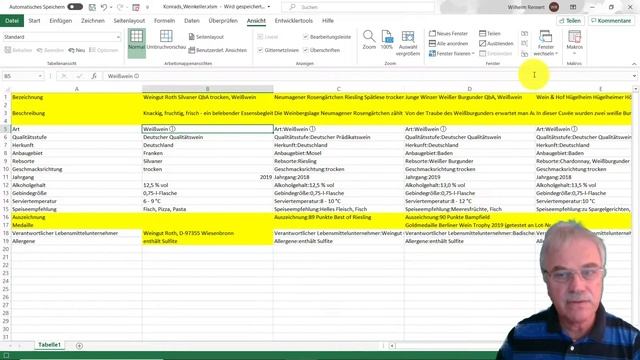Click the Undo arrow icon
Screen dimensions: 640x360
pos(104,7)
